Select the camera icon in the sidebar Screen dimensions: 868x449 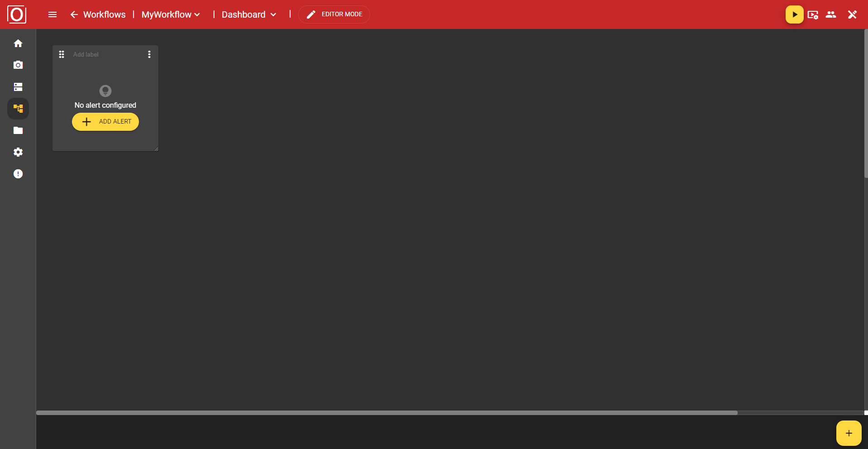[18, 65]
